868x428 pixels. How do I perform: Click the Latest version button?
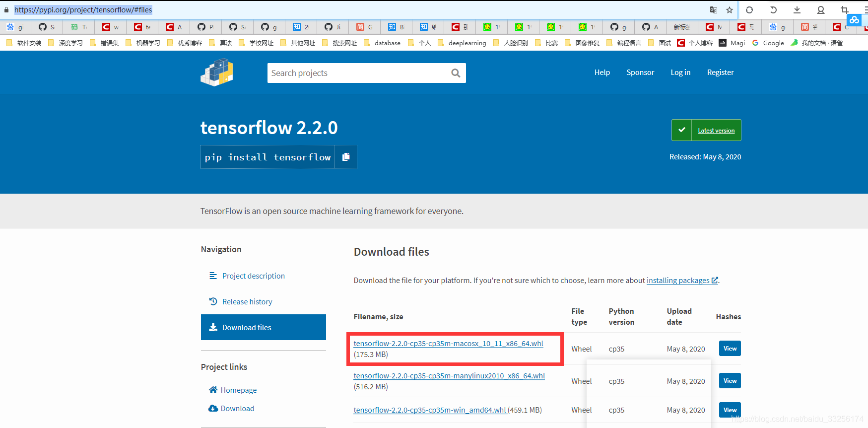[x=706, y=130]
